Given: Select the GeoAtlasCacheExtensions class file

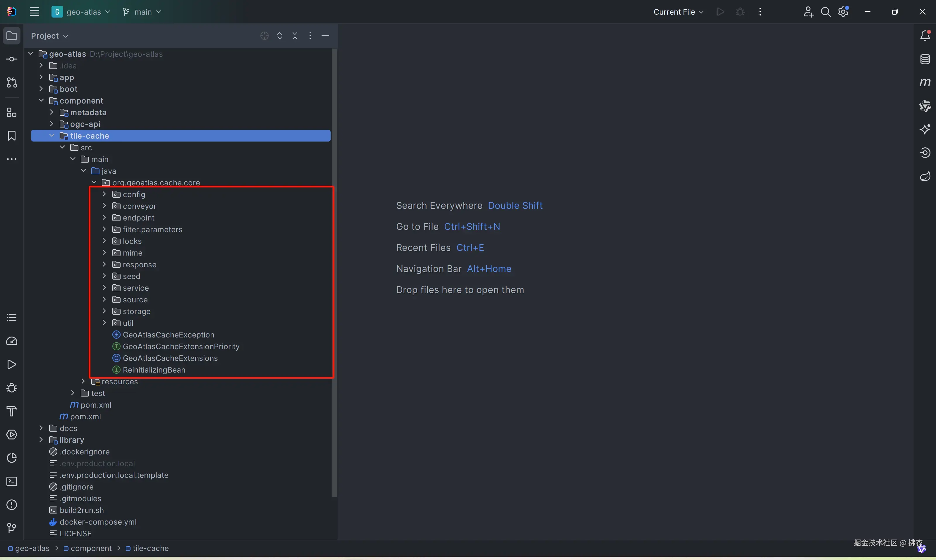Looking at the screenshot, I should [x=170, y=358].
